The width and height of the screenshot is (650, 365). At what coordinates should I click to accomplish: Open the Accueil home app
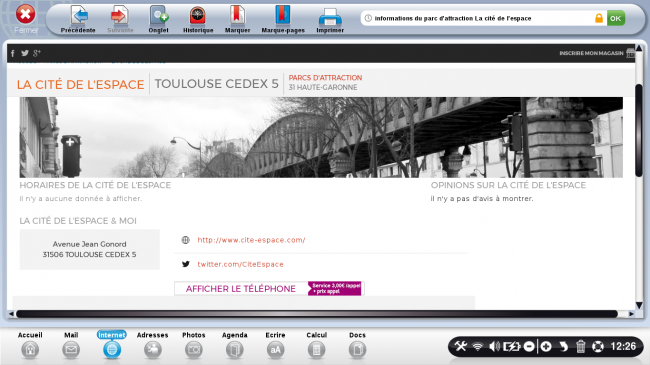point(30,345)
